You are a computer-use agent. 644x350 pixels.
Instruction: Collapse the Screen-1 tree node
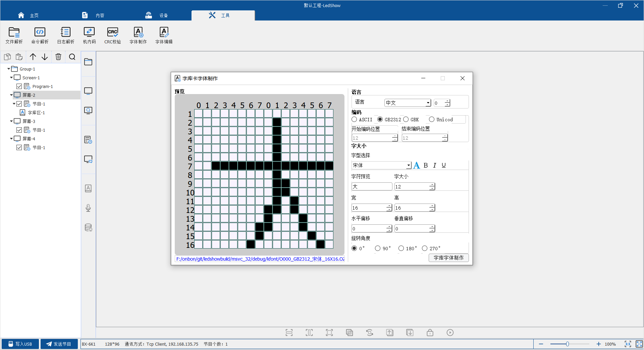pos(11,78)
